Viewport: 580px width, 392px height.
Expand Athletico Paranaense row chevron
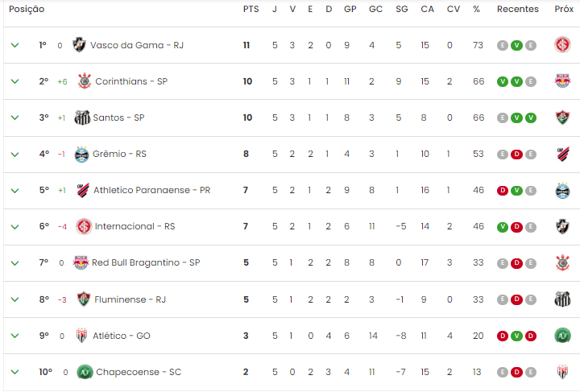14,190
